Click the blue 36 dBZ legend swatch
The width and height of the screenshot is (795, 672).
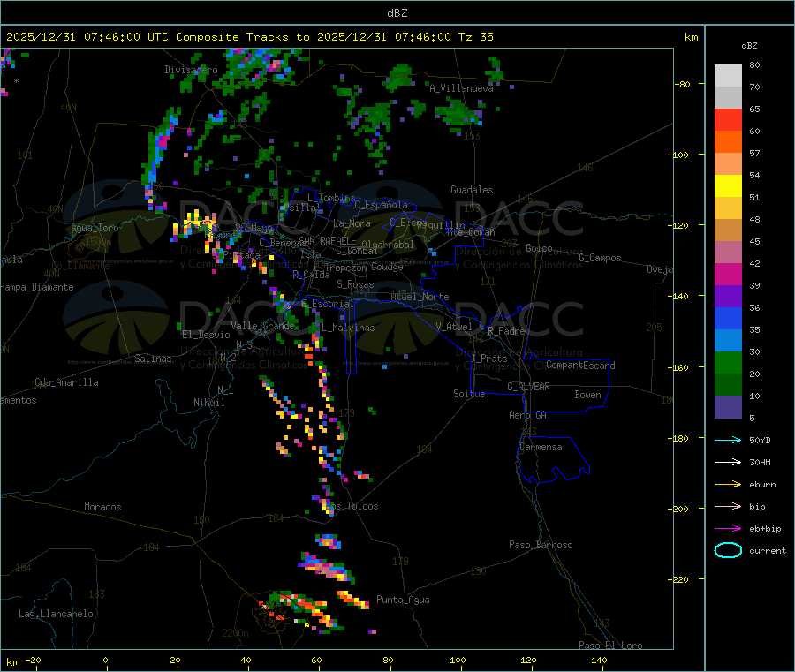728,318
